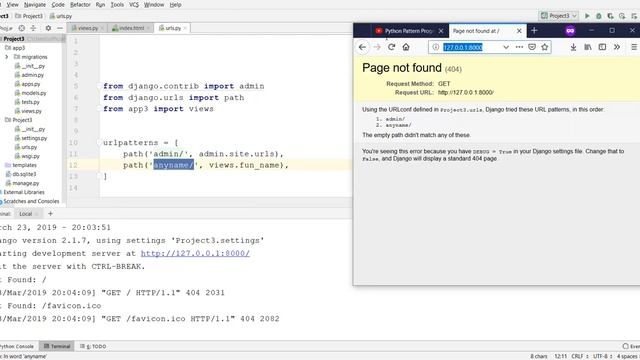The height and width of the screenshot is (360, 640).
Task: Open the Refactor menu
Action: pos(80,4)
